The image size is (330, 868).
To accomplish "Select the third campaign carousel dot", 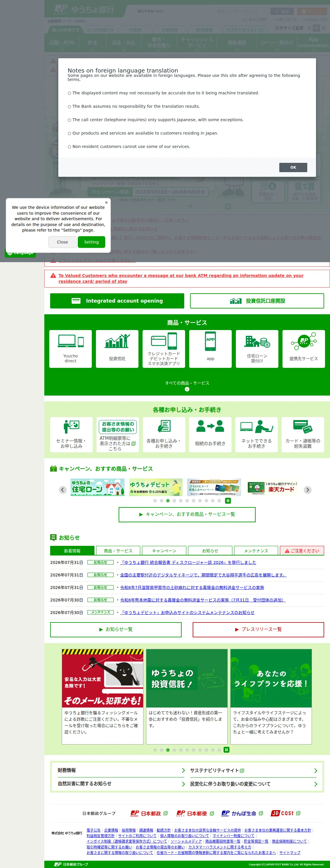I will tap(168, 501).
